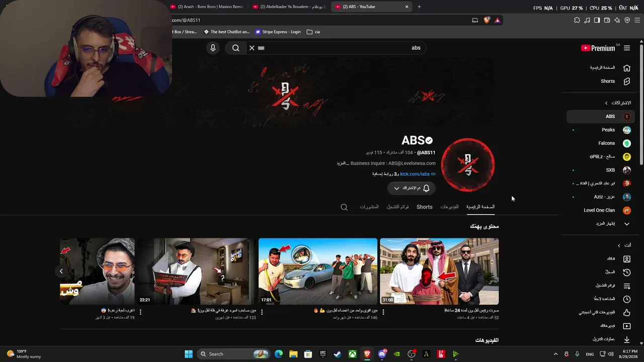Image resolution: width=644 pixels, height=362 pixels.
Task: Click the browser address bar URL
Action: coord(186,20)
